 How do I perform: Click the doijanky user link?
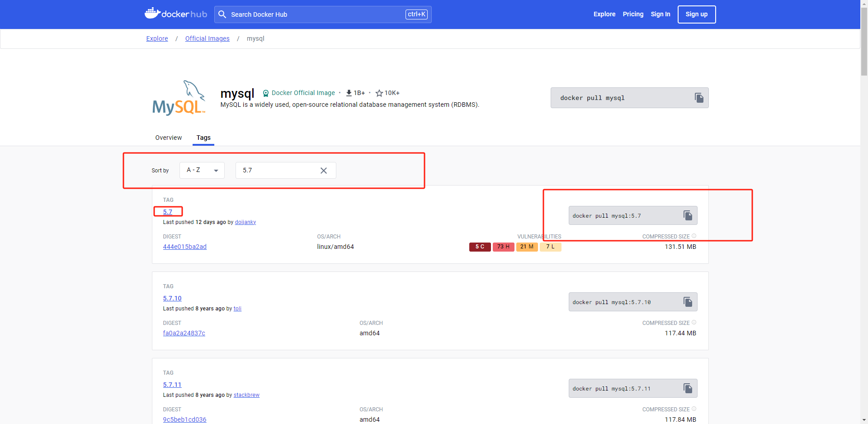click(245, 222)
